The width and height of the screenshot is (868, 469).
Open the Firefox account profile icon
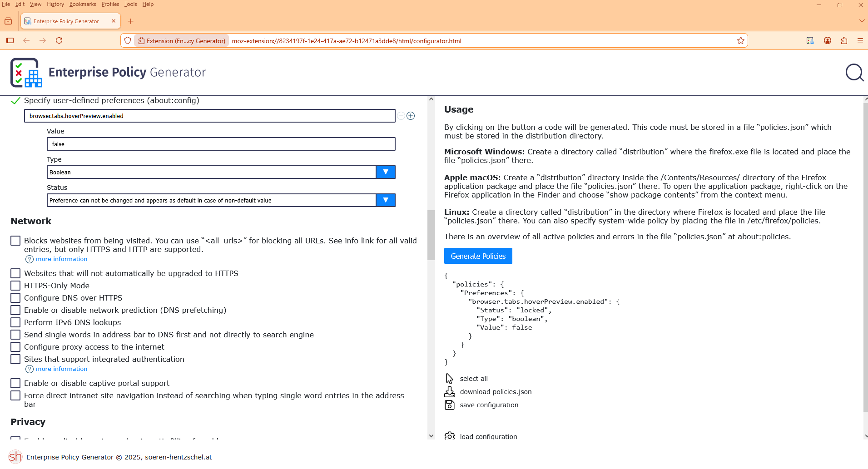click(828, 41)
